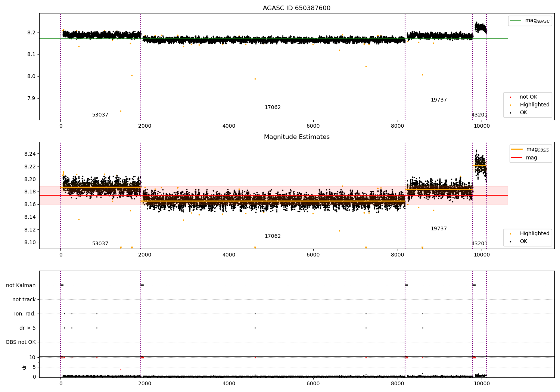Click the green line swatch in mag AGASC legend
The image size is (560, 392).
coord(516,21)
